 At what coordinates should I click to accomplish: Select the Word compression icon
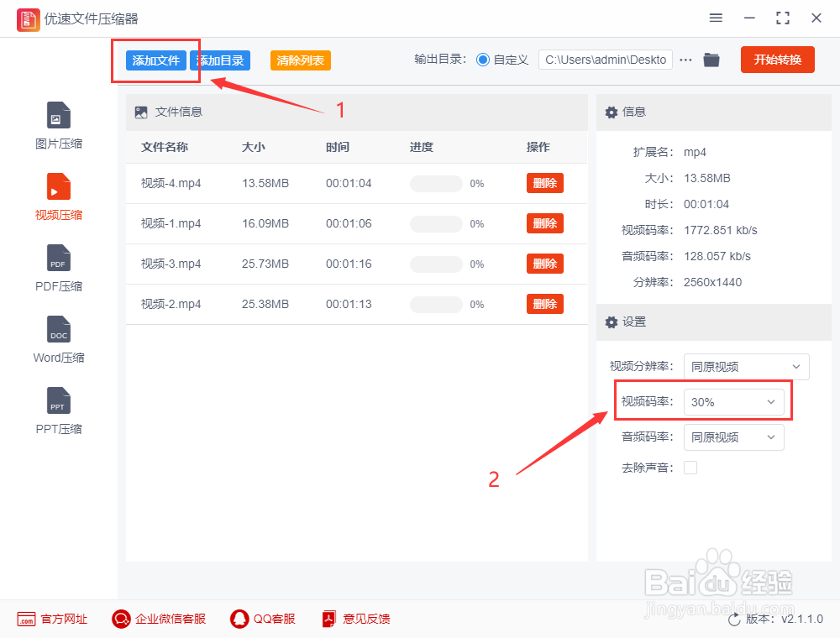click(x=59, y=328)
